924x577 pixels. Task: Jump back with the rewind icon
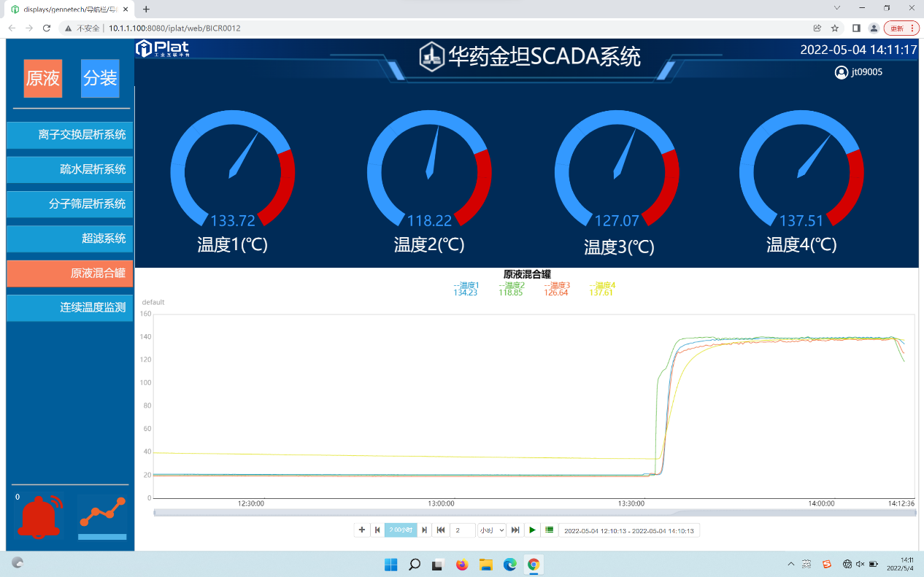click(x=441, y=530)
